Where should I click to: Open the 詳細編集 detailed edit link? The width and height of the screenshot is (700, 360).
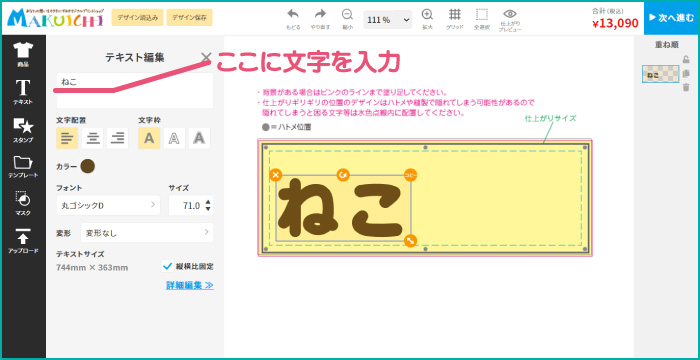[x=190, y=285]
